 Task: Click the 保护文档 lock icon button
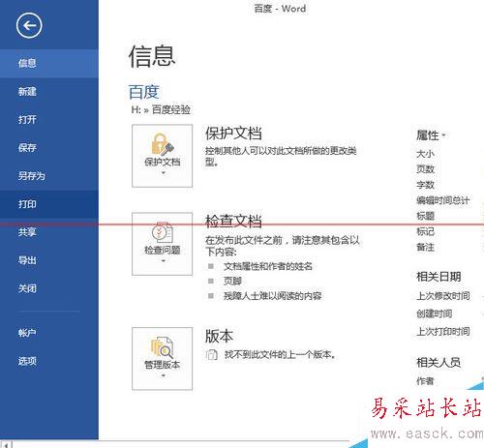(x=163, y=156)
